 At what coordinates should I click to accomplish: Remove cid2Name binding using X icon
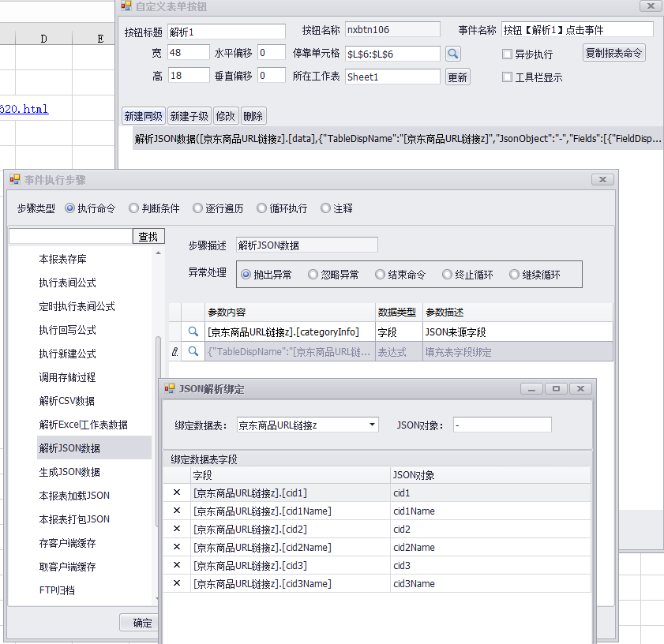tap(177, 548)
